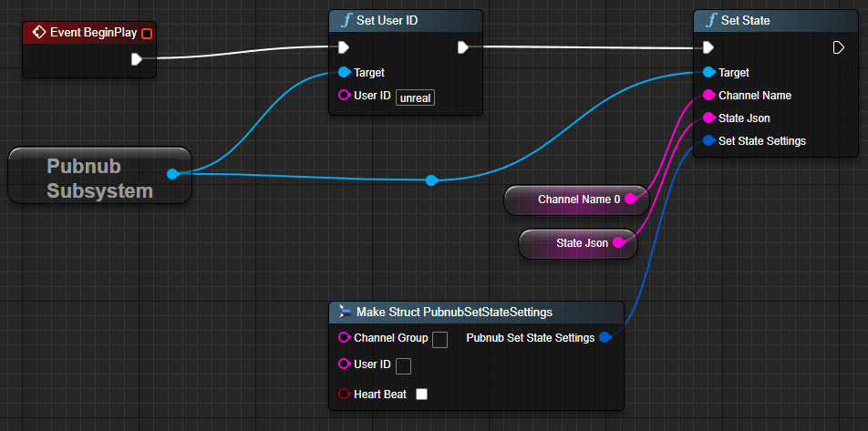Click the Set State execution output pin
Viewport: 868px width, 431px height.
pos(839,47)
